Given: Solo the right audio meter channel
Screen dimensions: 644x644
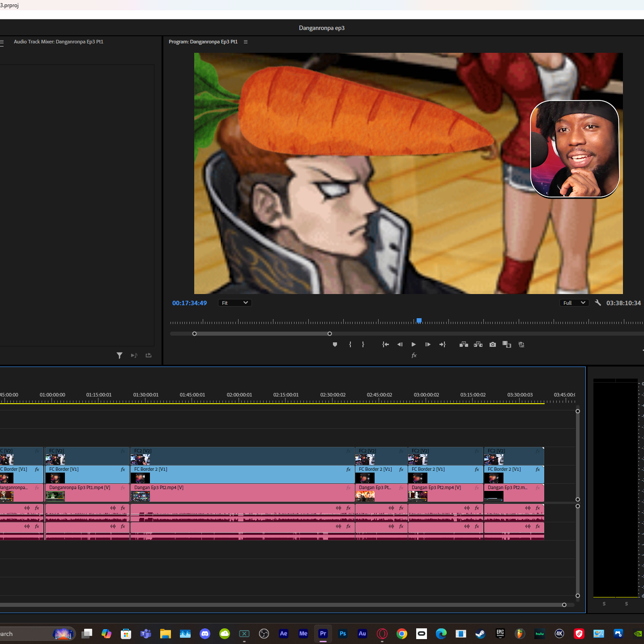Looking at the screenshot, I should (627, 604).
